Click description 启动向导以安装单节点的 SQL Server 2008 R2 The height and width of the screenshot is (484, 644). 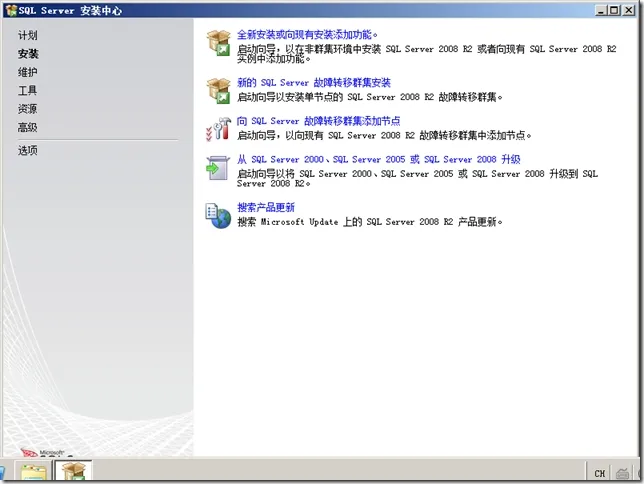tap(370, 97)
